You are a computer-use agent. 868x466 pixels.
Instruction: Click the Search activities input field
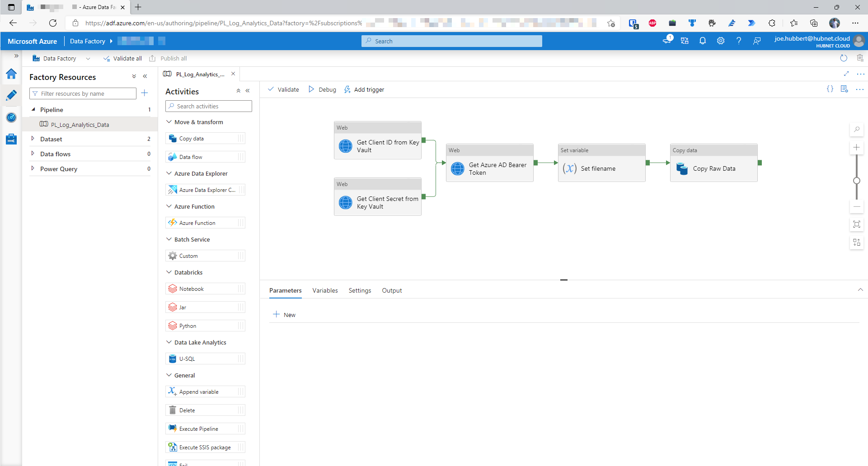(208, 106)
